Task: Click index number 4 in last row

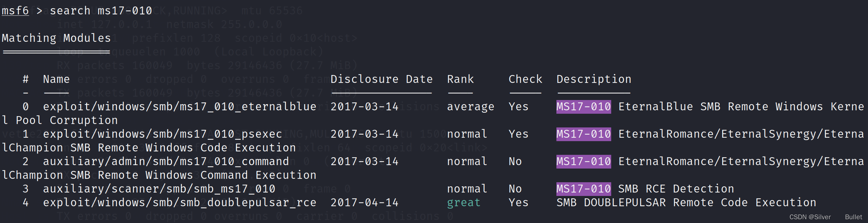Action: [26, 202]
